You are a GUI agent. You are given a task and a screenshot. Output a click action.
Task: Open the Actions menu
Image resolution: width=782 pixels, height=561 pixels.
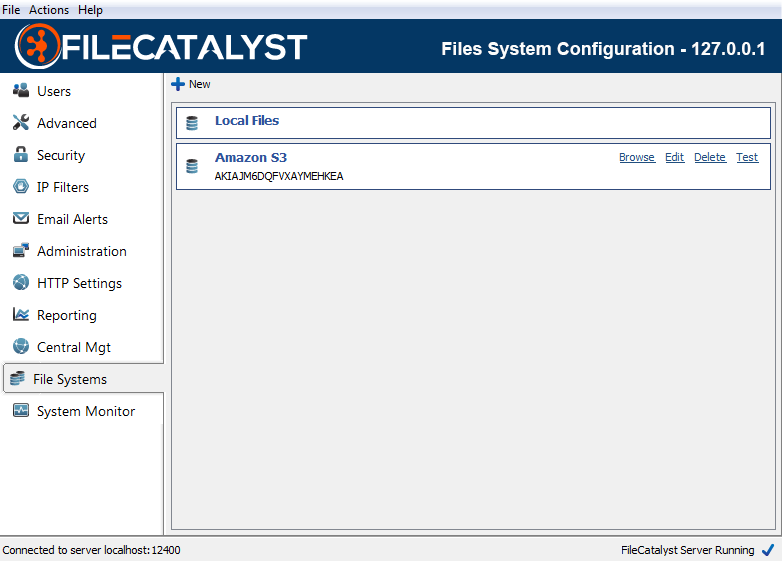(x=49, y=10)
